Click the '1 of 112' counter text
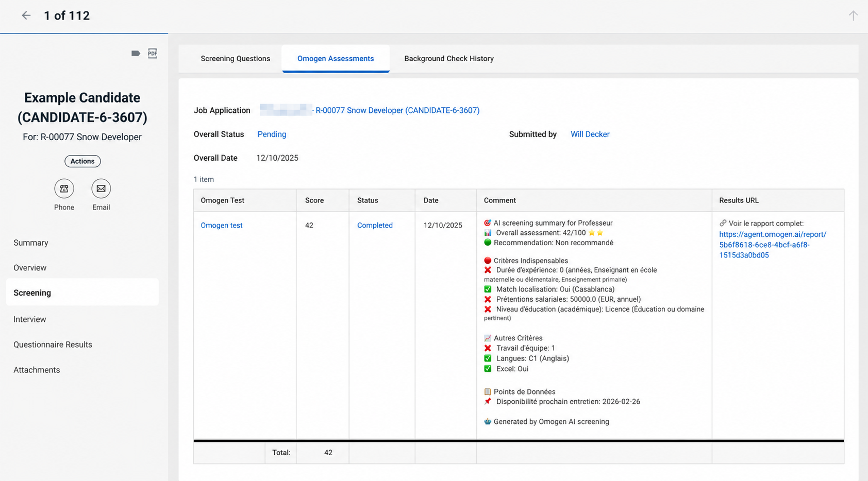This screenshot has width=868, height=481. 67,16
